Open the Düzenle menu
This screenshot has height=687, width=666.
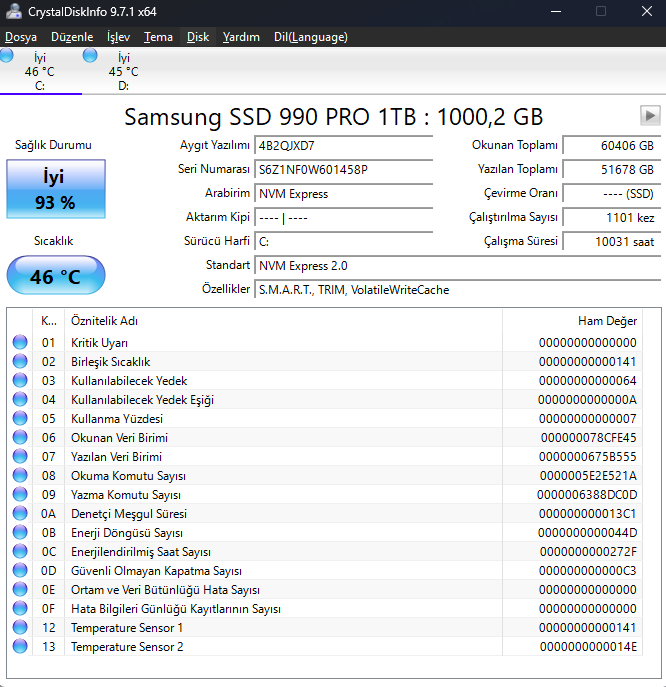[x=72, y=37]
